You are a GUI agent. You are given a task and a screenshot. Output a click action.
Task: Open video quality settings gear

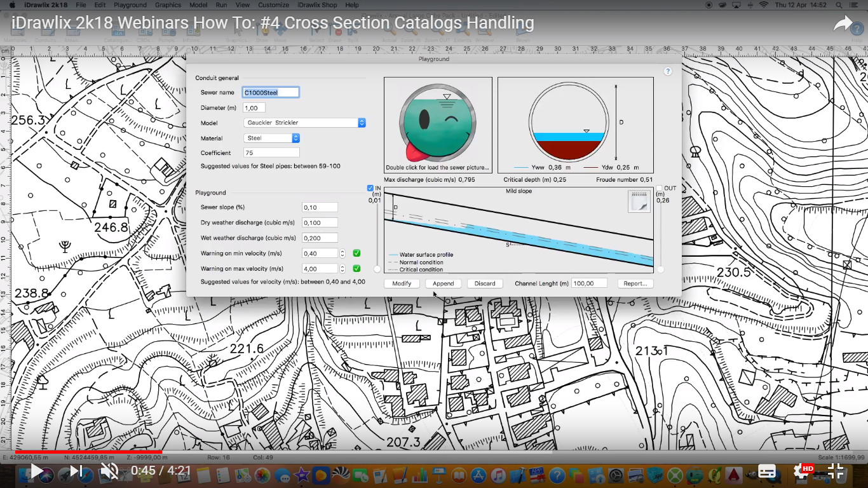pos(801,471)
